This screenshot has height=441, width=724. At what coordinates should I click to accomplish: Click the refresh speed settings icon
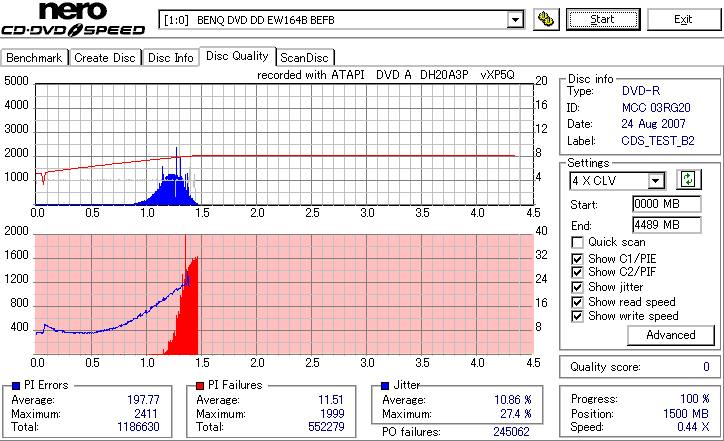point(688,179)
